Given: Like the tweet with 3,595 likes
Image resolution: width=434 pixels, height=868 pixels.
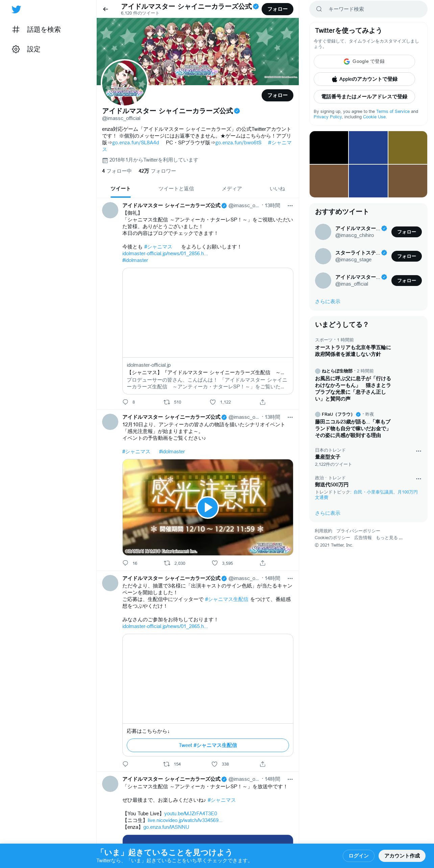Looking at the screenshot, I should pyautogui.click(x=215, y=563).
